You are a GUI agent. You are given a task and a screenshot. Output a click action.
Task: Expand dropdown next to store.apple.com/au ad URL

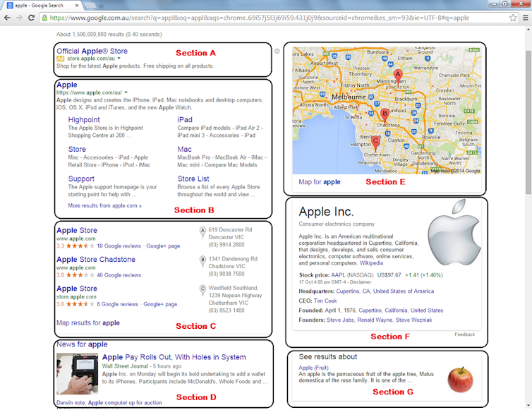[119, 59]
